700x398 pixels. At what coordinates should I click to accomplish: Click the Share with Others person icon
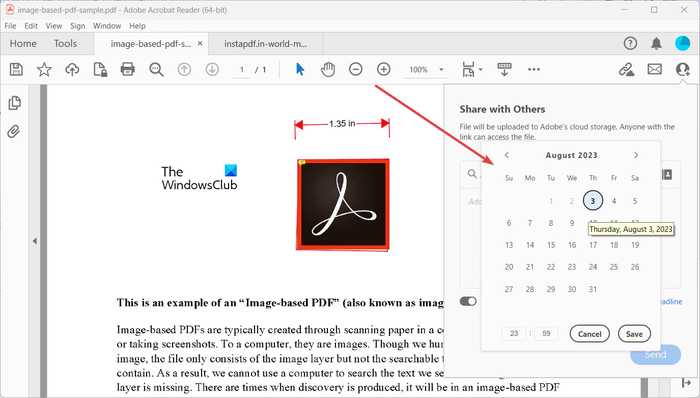point(683,69)
